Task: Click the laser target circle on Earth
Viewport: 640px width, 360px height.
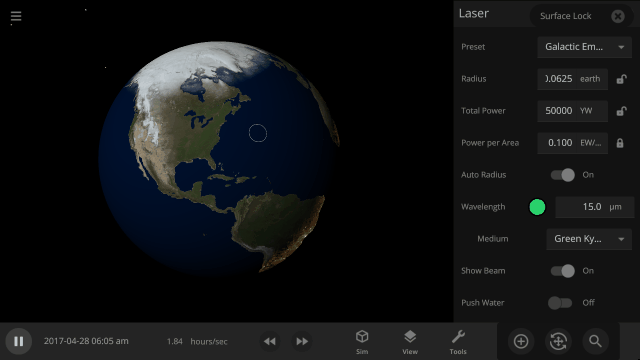Action: click(258, 133)
